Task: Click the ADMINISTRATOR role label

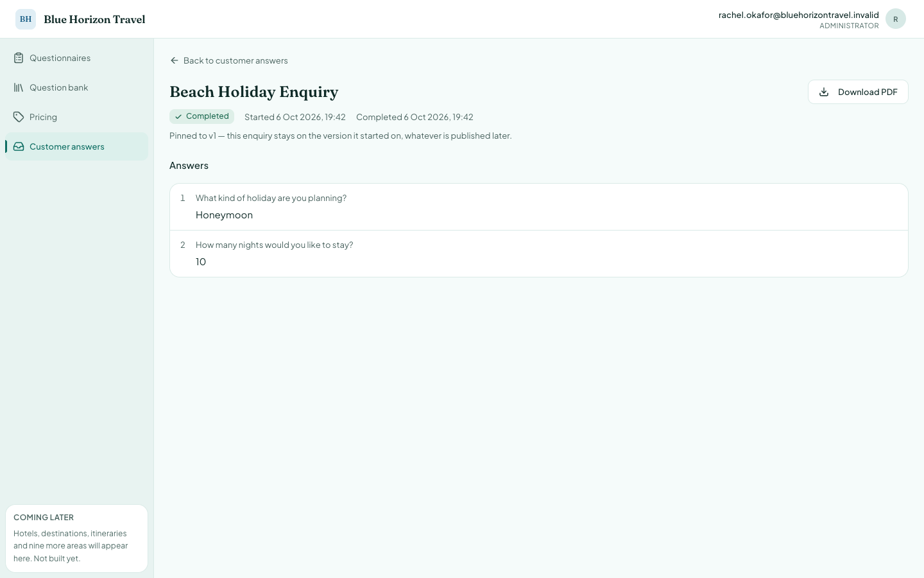Action: click(x=849, y=26)
